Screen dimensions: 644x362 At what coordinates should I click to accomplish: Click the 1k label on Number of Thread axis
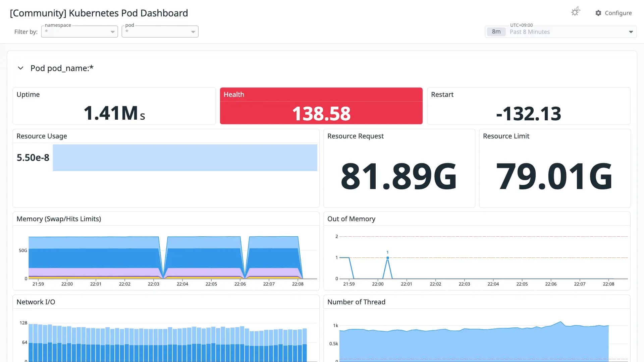335,325
